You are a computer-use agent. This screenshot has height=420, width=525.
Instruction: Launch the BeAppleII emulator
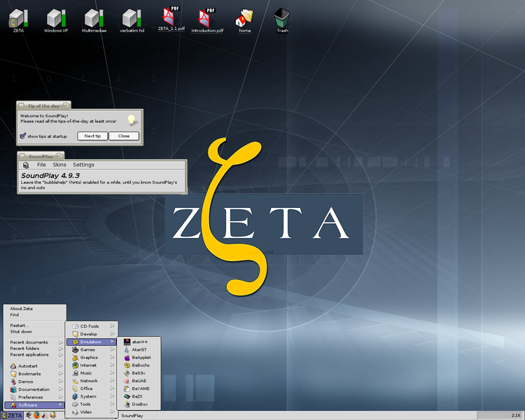139,358
